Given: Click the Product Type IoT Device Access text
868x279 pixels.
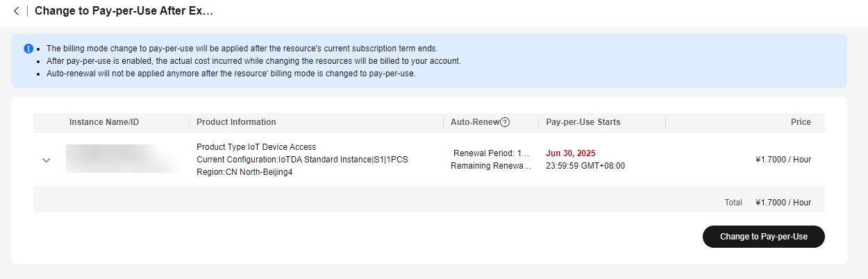Looking at the screenshot, I should 256,147.
